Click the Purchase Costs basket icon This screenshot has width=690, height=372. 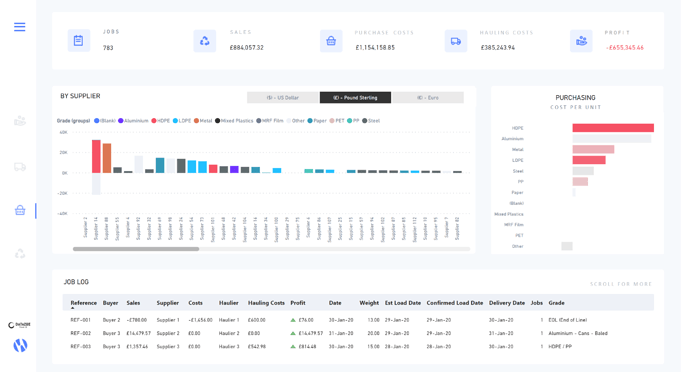tap(331, 41)
